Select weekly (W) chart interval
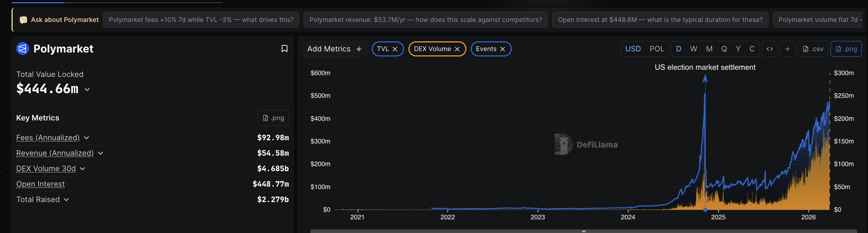 [694, 49]
